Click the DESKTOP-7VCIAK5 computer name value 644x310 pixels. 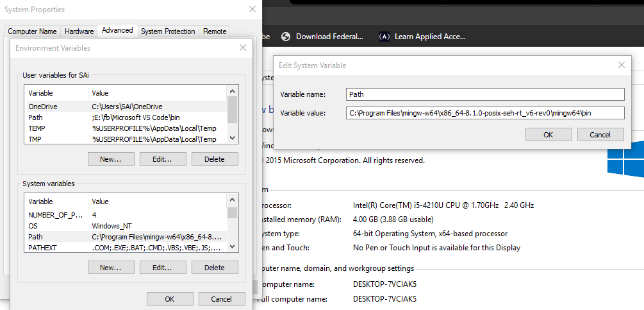pos(385,284)
